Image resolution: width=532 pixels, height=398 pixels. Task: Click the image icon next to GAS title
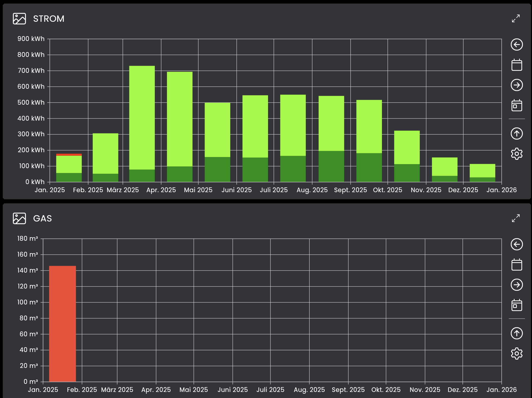coord(19,218)
